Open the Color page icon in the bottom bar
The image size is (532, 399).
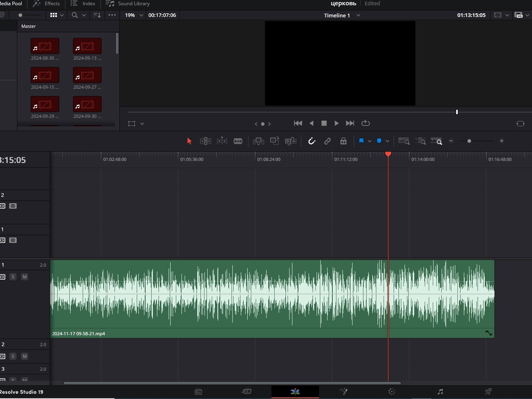point(392,392)
